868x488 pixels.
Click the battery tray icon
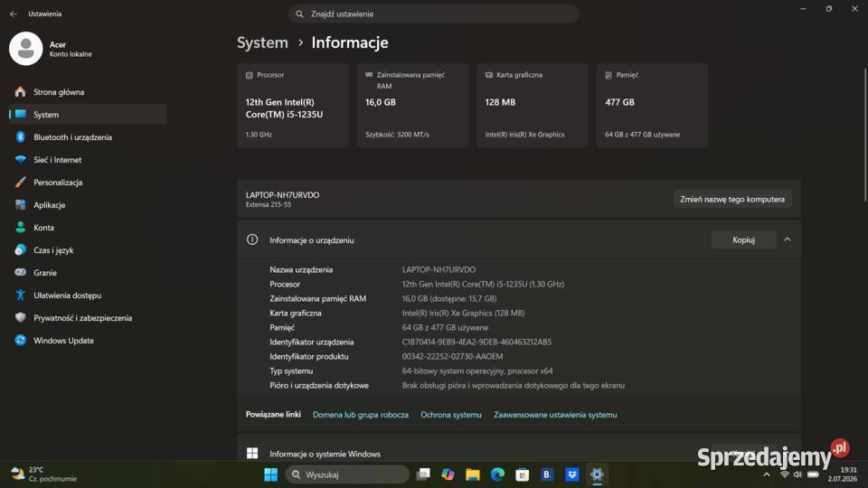point(813,474)
